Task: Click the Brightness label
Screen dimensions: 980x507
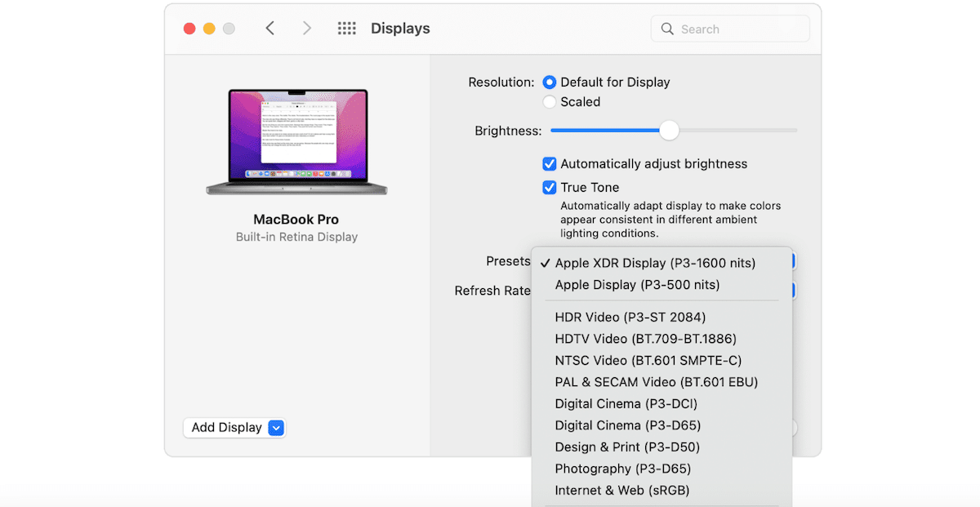Action: pyautogui.click(x=508, y=131)
